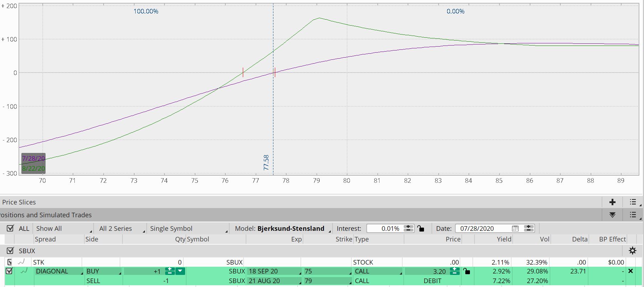Click the SBUX group name
The height and width of the screenshot is (287, 644).
coord(27,251)
